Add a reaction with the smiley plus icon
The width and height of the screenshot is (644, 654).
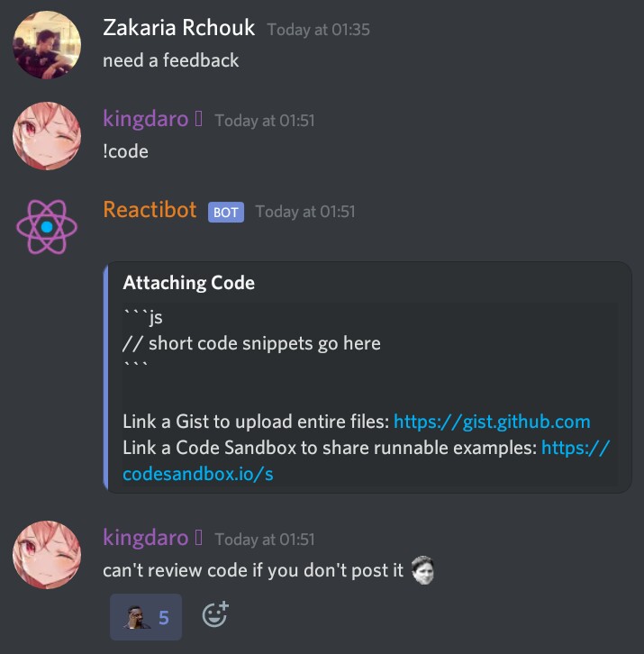tap(215, 614)
